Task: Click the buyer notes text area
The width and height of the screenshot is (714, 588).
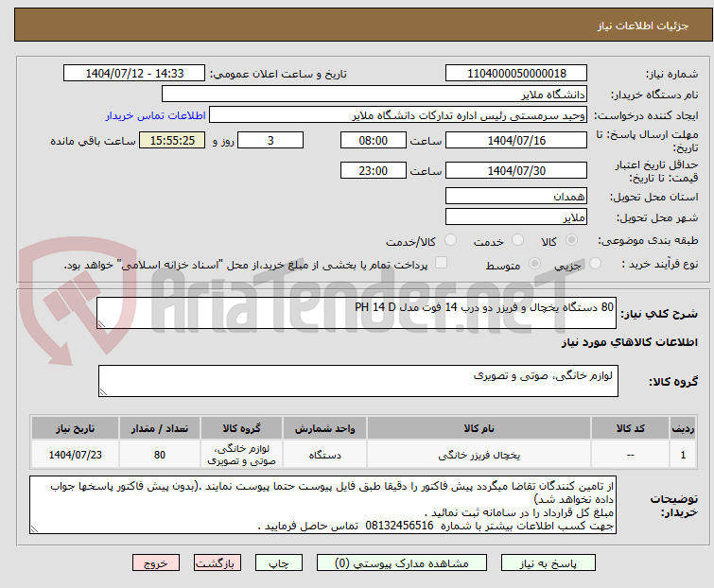Action: [322, 505]
